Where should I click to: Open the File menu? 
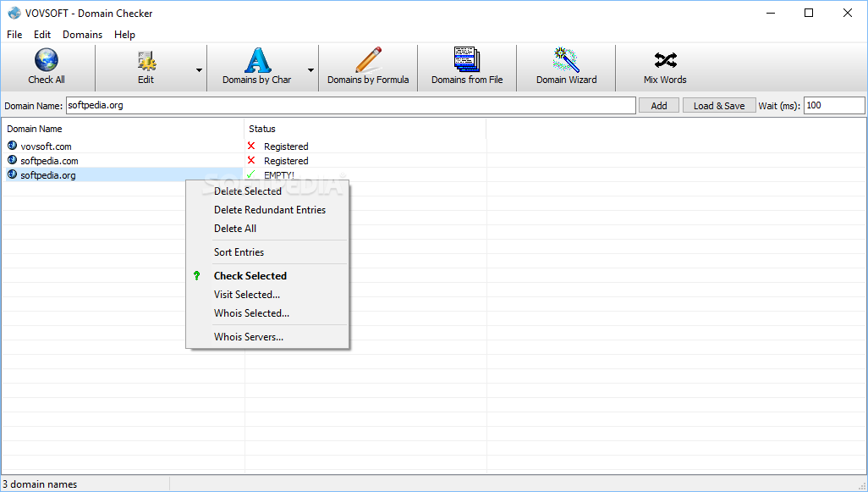pos(14,35)
